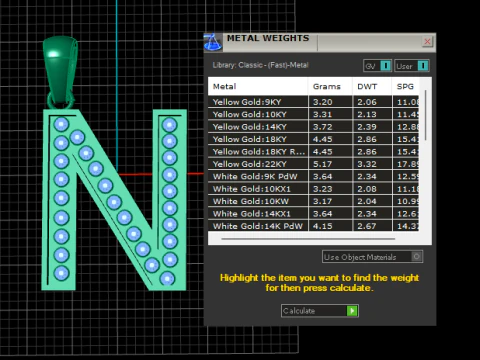Select the White Gold:14KX1 row
This screenshot has width=480, height=360.
pyautogui.click(x=313, y=214)
